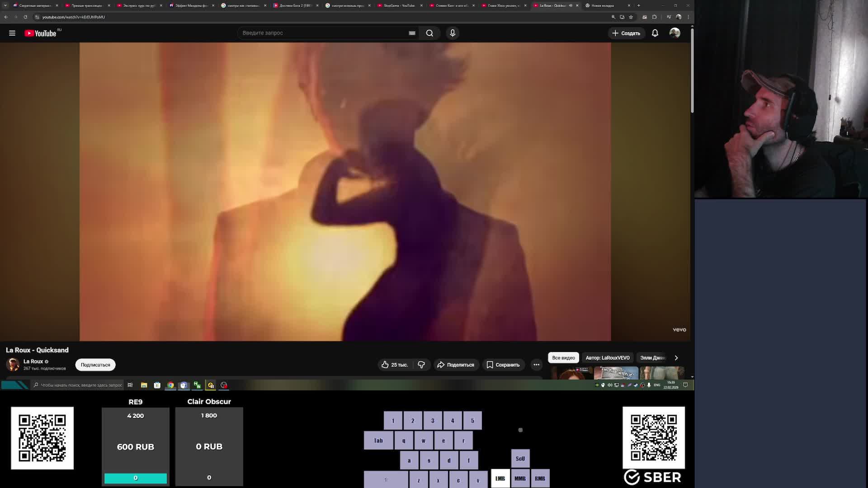Viewport: 868px width, 488px height.
Task: Open the account avatar menu
Action: coord(675,33)
